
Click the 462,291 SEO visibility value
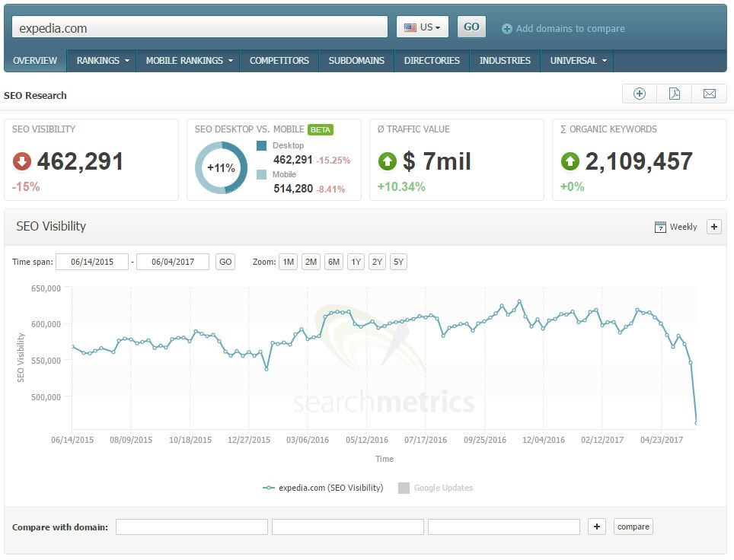(x=80, y=161)
